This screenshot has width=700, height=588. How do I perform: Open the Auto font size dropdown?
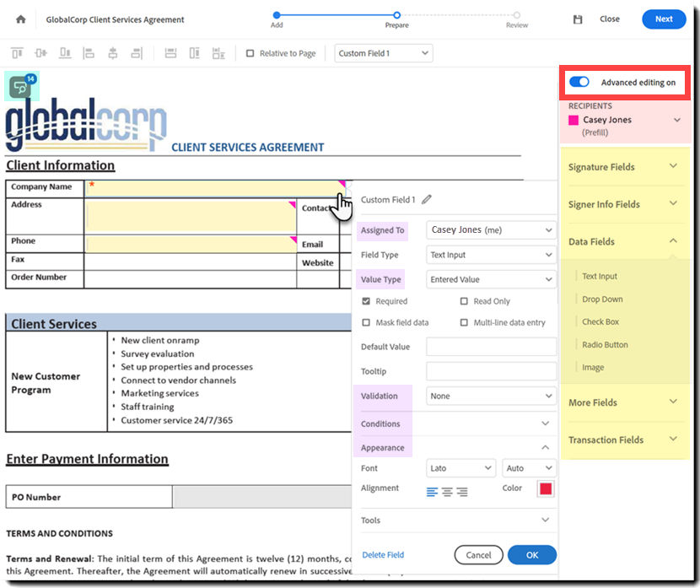click(529, 468)
